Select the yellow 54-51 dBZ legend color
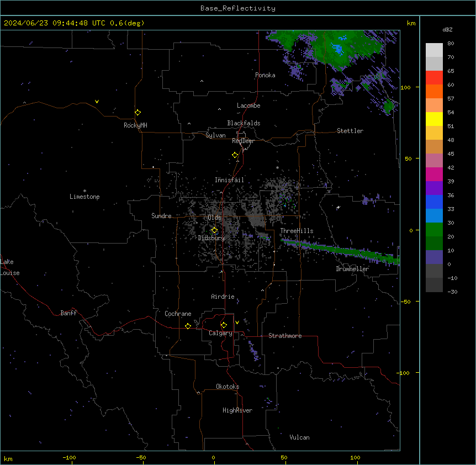The image size is (476, 465). 434,119
